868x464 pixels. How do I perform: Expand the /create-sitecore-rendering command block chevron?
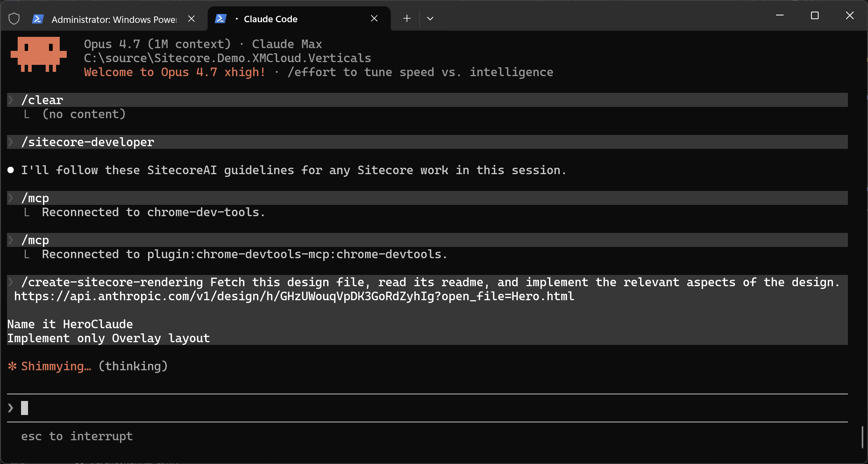coord(10,282)
